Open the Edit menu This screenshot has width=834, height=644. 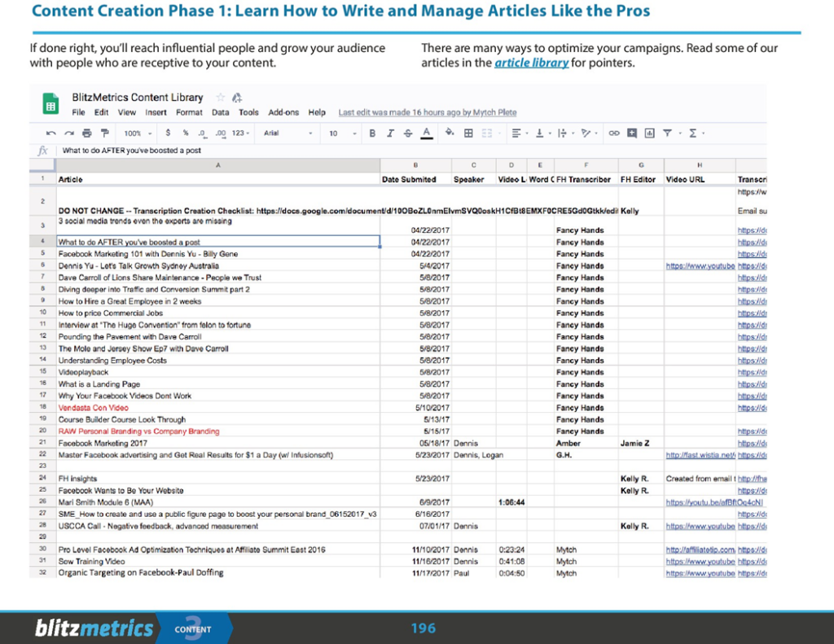pyautogui.click(x=101, y=112)
